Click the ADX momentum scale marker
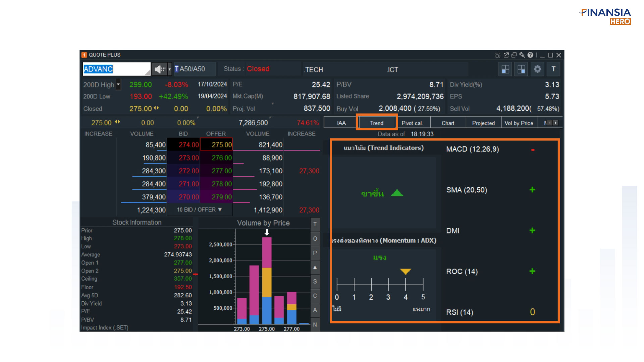This screenshot has width=644, height=362. pos(406,271)
